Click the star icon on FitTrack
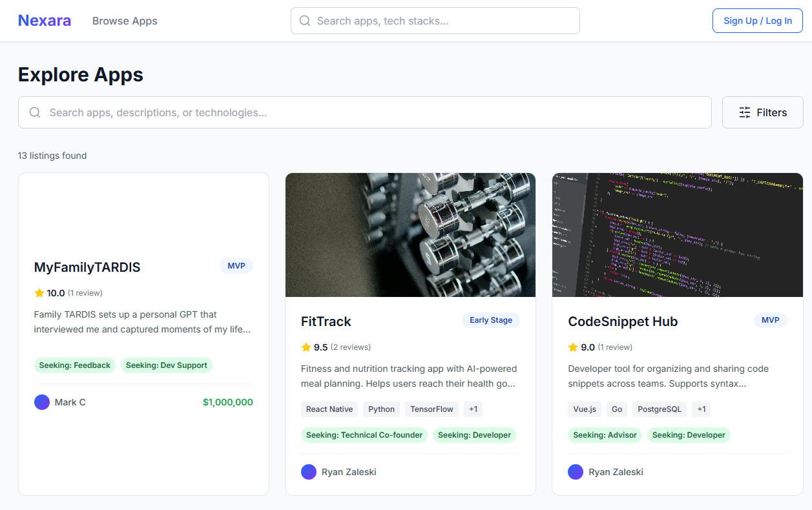 coord(306,347)
